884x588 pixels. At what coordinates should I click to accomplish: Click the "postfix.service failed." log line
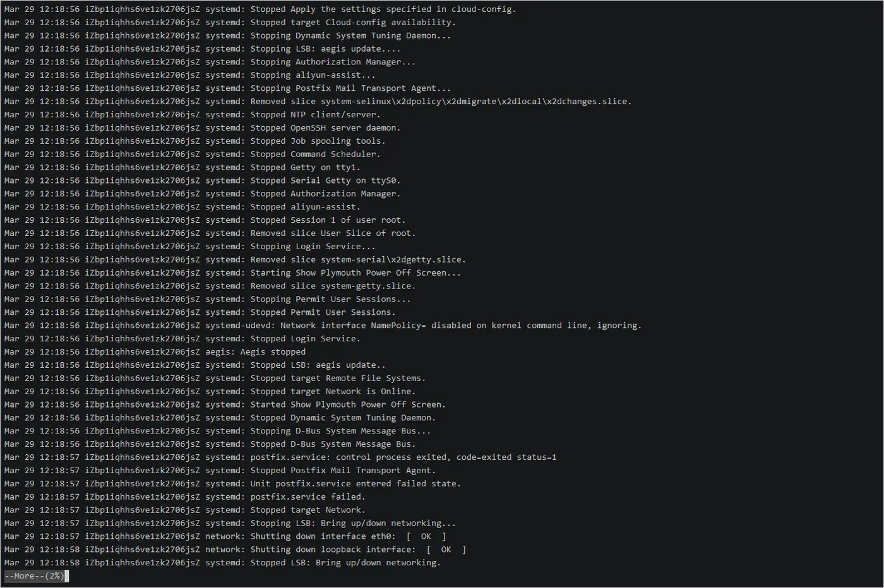308,497
